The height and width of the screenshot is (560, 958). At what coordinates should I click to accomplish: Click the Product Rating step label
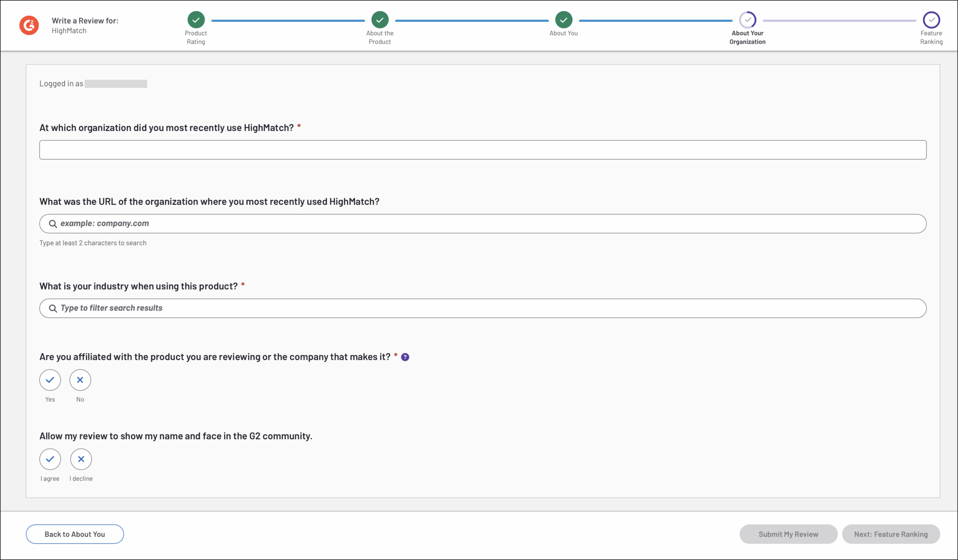coord(196,37)
